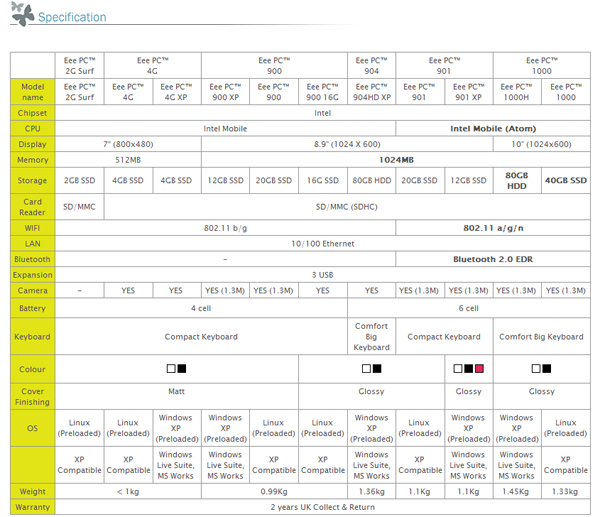This screenshot has height=517, width=600.
Task: Click the Specification heading text
Action: (72, 17)
